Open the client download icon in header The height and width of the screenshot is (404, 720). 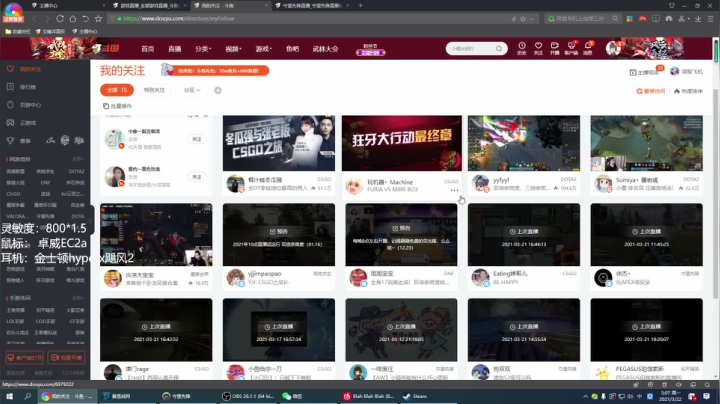(x=571, y=48)
